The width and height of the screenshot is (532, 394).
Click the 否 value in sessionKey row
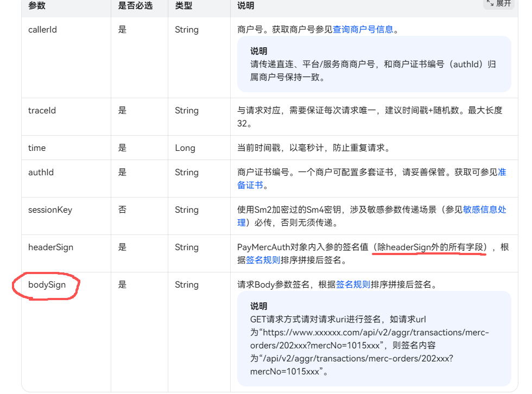[122, 210]
